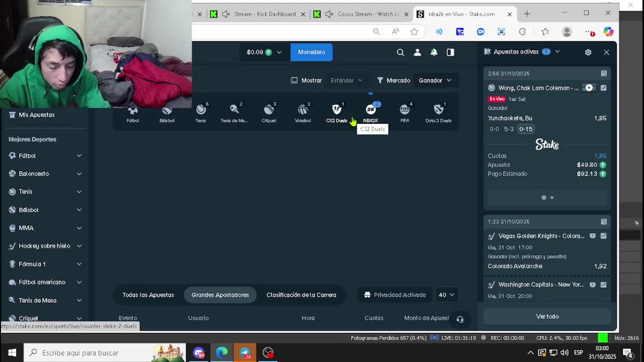Expand MMA in the sidebar
The width and height of the screenshot is (644, 362).
coord(79,228)
